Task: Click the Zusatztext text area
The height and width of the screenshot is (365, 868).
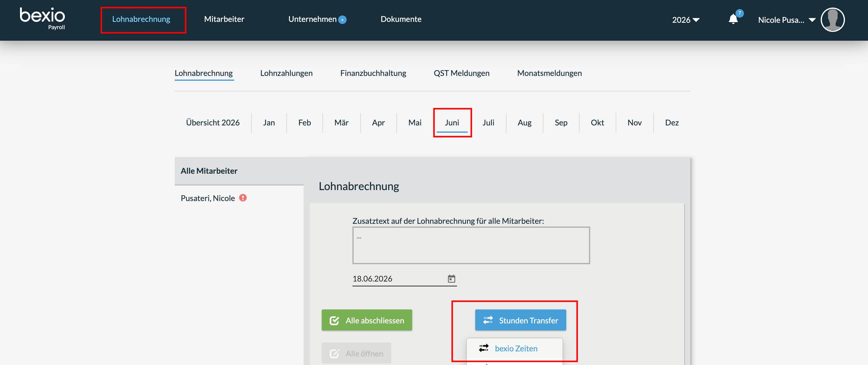Action: 471,245
